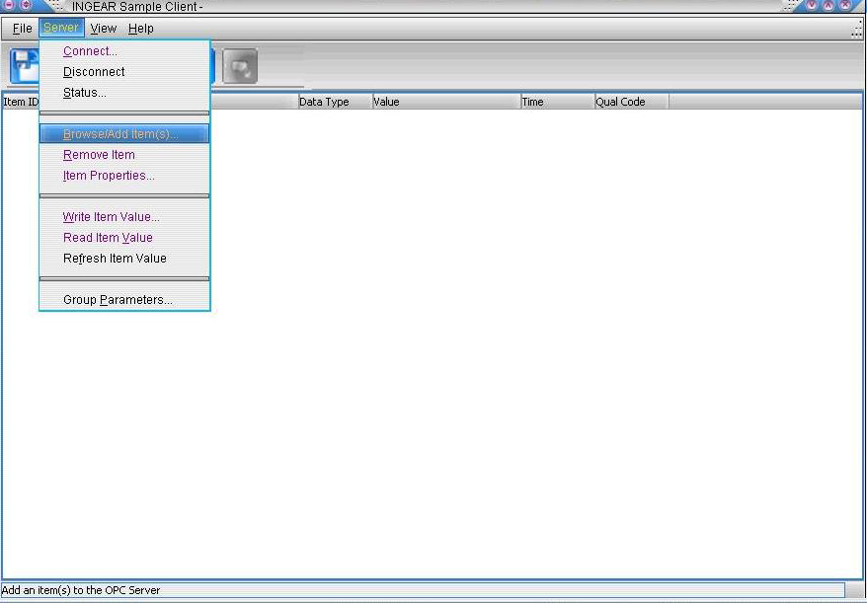
Task: Select Read Item Value menu entry
Action: [x=124, y=237]
